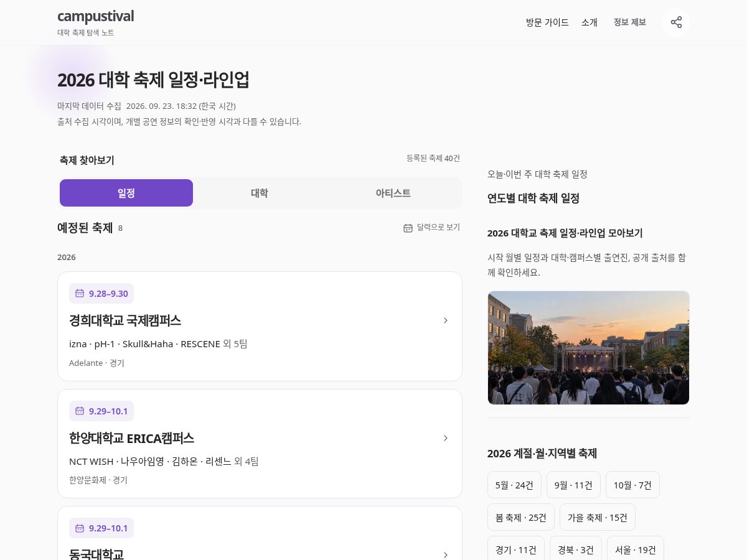Click '마지막 데이터 수집' timestamp line
The width and height of the screenshot is (747, 560).
tap(146, 106)
